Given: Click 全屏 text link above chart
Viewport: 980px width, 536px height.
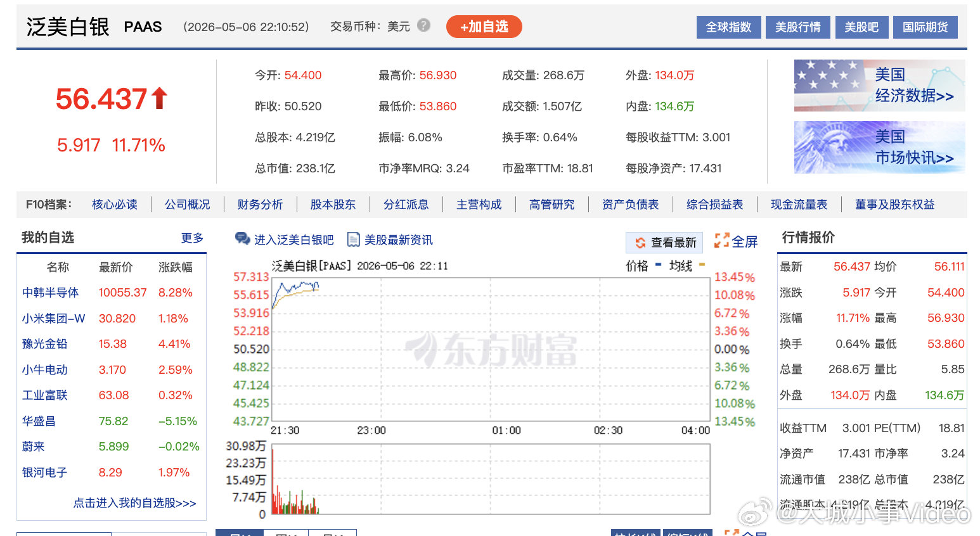Looking at the screenshot, I should (745, 241).
